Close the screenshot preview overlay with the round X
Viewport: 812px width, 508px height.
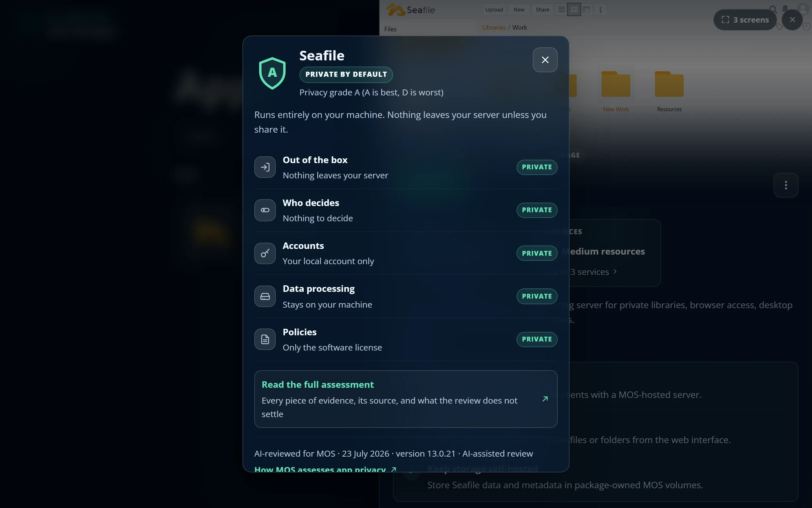click(x=792, y=20)
